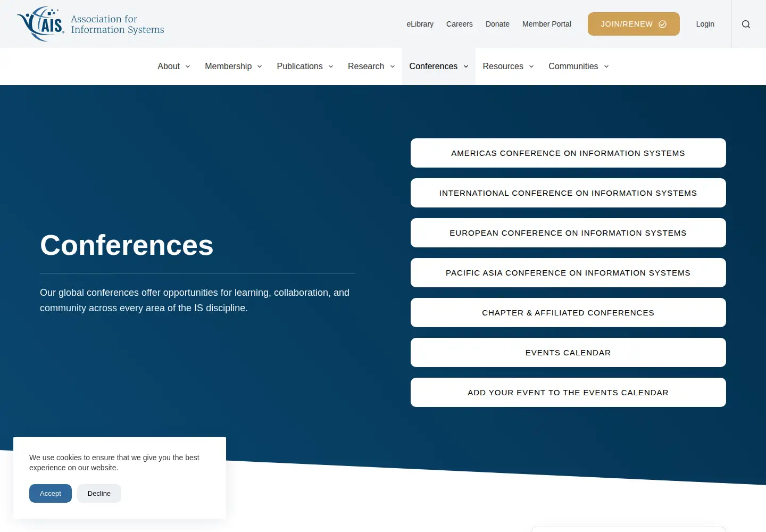Open the Publications menu item
This screenshot has height=532, width=766.
pos(299,66)
